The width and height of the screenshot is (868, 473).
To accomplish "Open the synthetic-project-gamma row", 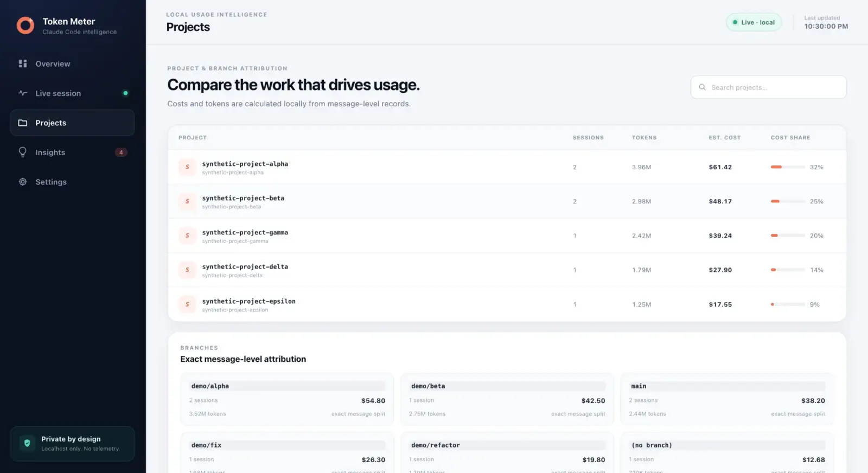I will [x=507, y=235].
